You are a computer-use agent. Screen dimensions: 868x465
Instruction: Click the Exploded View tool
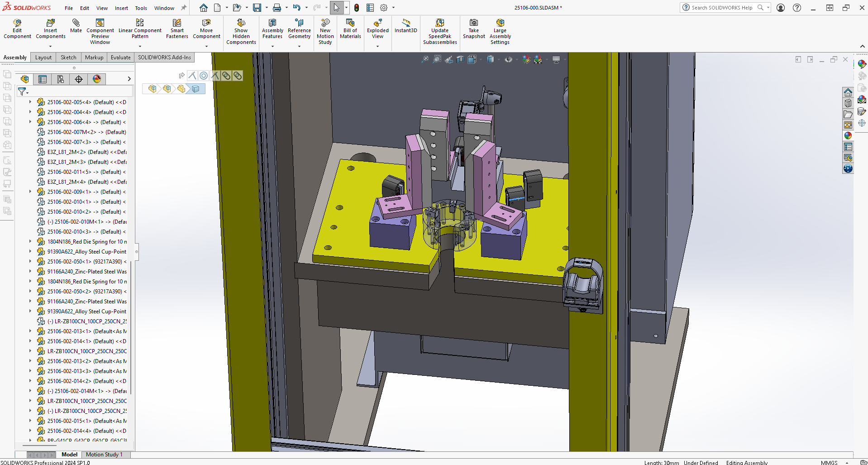377,29
